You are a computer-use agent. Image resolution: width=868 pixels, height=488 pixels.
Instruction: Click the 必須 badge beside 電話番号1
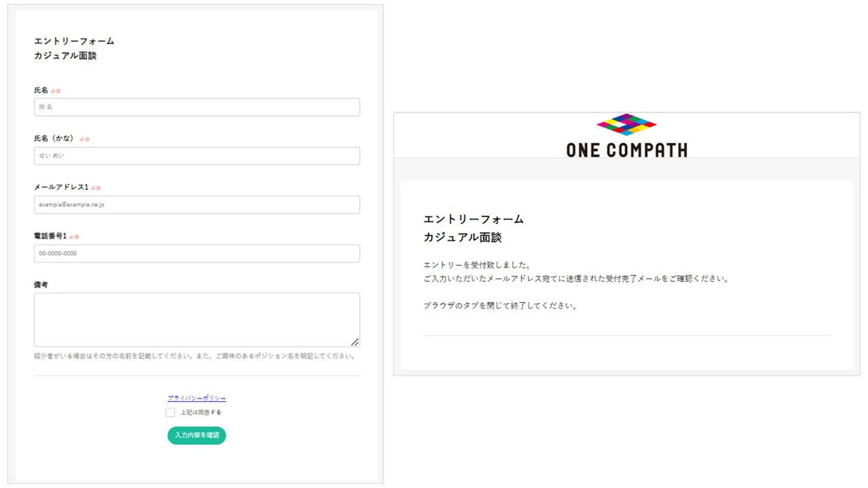(74, 237)
